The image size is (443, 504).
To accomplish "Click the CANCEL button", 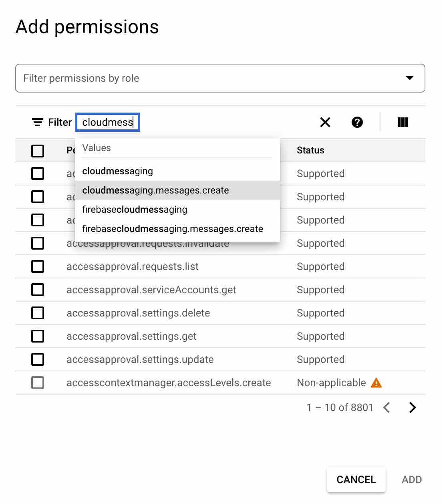I will (356, 480).
